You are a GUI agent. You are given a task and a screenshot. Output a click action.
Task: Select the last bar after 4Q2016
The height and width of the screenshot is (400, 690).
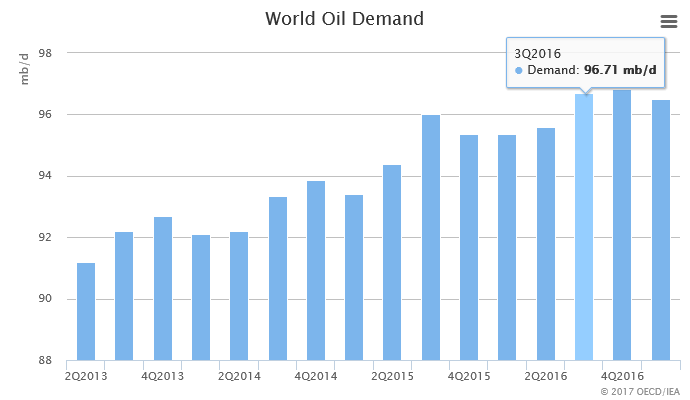pyautogui.click(x=661, y=230)
